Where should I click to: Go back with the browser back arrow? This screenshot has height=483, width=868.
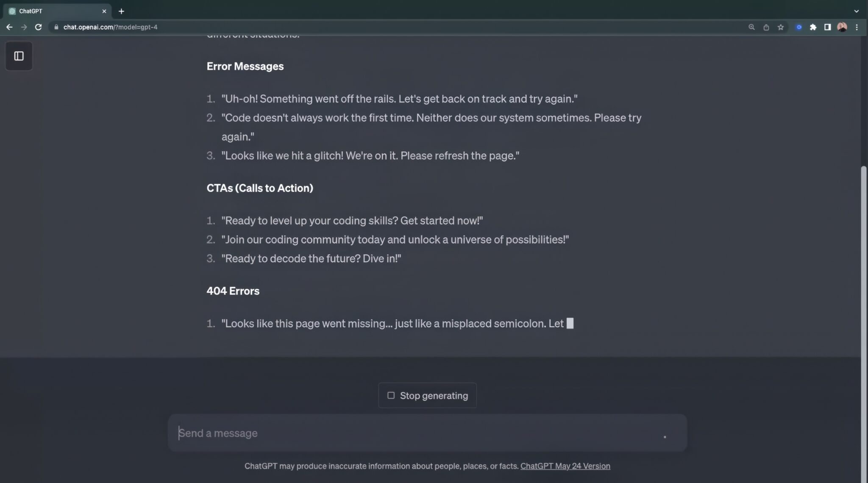pyautogui.click(x=9, y=27)
